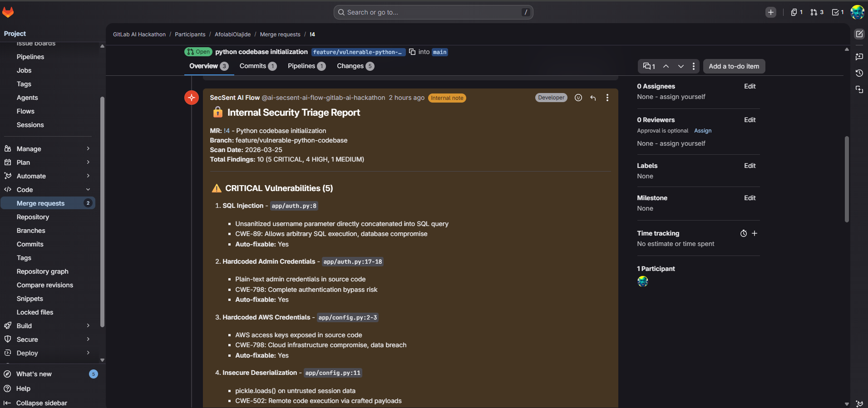Switch to the Commits tab
This screenshot has width=868, height=408.
tap(258, 66)
